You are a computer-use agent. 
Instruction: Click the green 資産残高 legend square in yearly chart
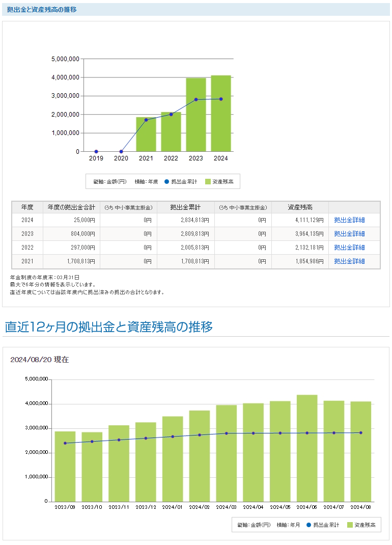208,181
